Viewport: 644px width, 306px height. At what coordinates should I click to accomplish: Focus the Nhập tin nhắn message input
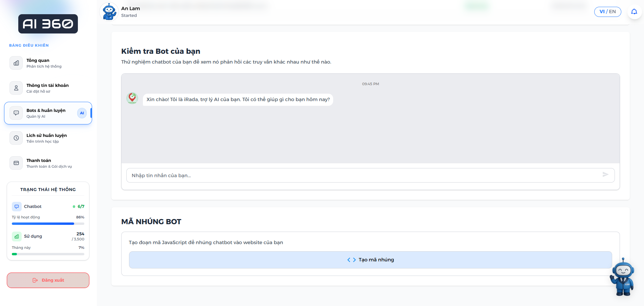coord(362,175)
